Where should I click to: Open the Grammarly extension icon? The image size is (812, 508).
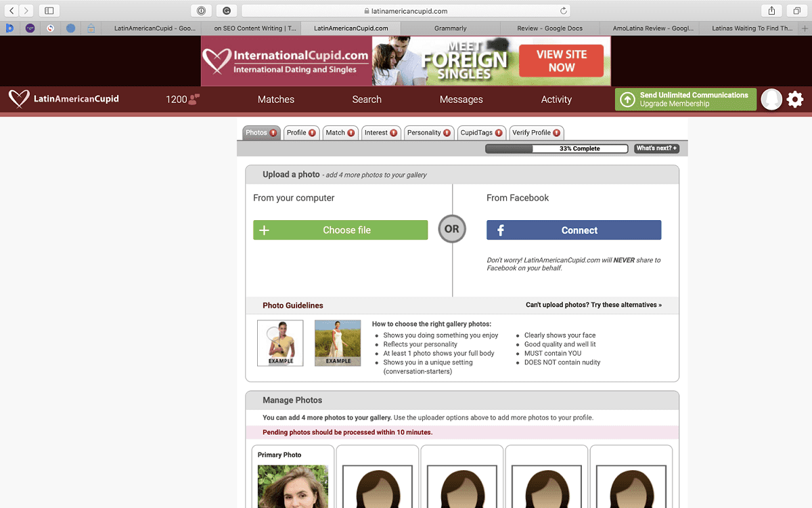(x=226, y=11)
